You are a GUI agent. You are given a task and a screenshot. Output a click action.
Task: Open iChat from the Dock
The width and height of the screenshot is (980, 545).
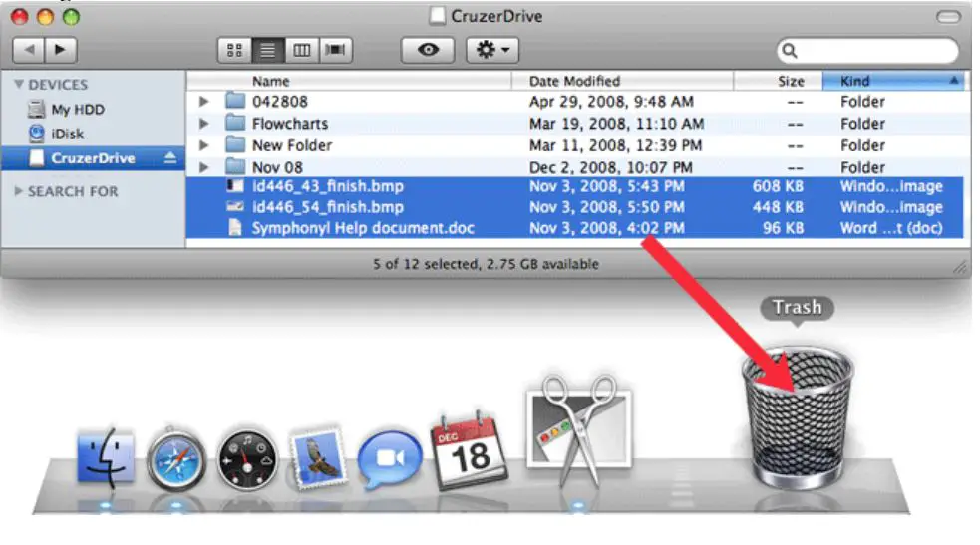pos(390,460)
